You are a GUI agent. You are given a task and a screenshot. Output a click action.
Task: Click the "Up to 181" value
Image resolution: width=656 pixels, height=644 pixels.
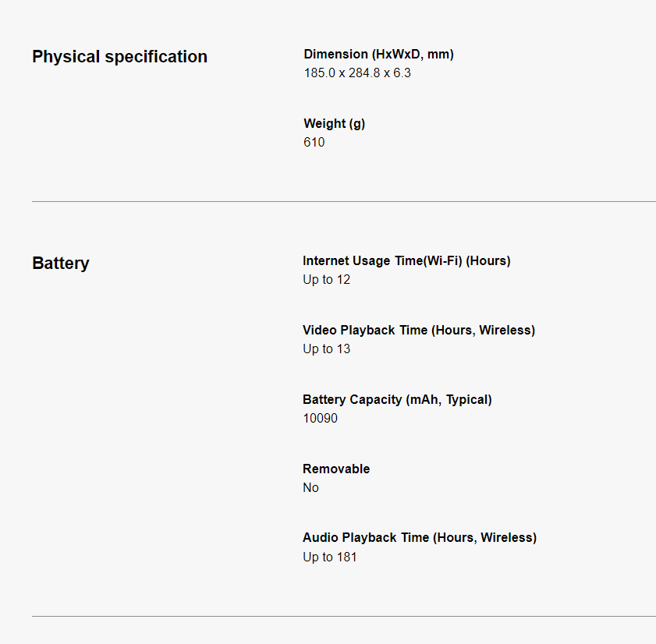[x=329, y=557]
